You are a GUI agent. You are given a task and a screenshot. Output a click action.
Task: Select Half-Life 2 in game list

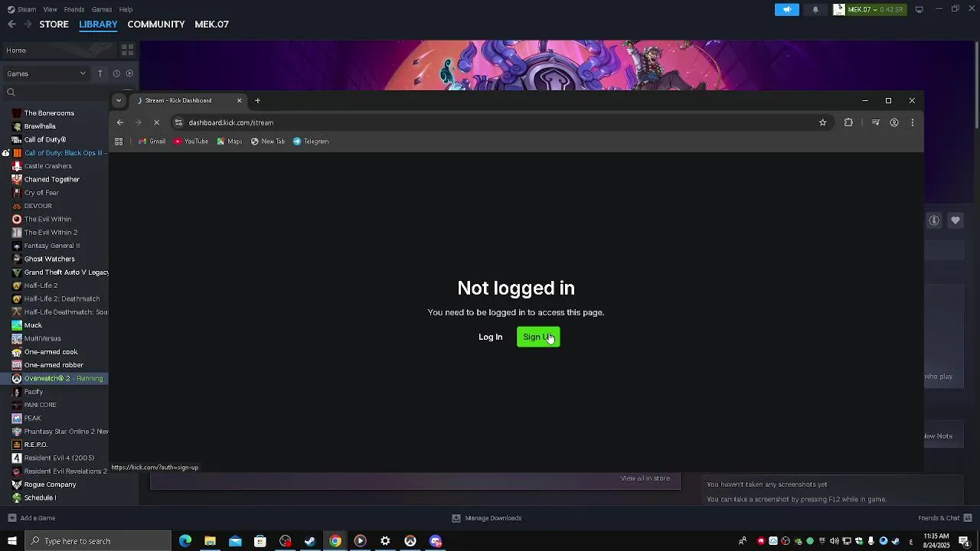click(41, 285)
